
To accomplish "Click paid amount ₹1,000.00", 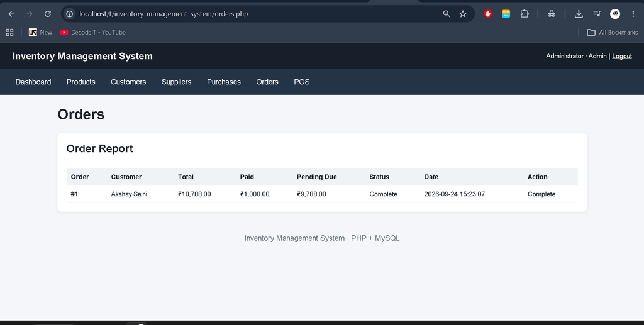I will [255, 194].
